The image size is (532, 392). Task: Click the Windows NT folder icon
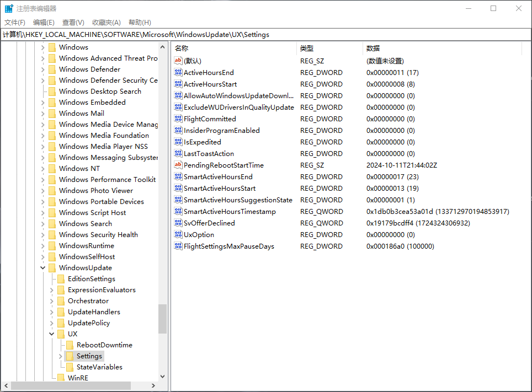[x=52, y=169]
